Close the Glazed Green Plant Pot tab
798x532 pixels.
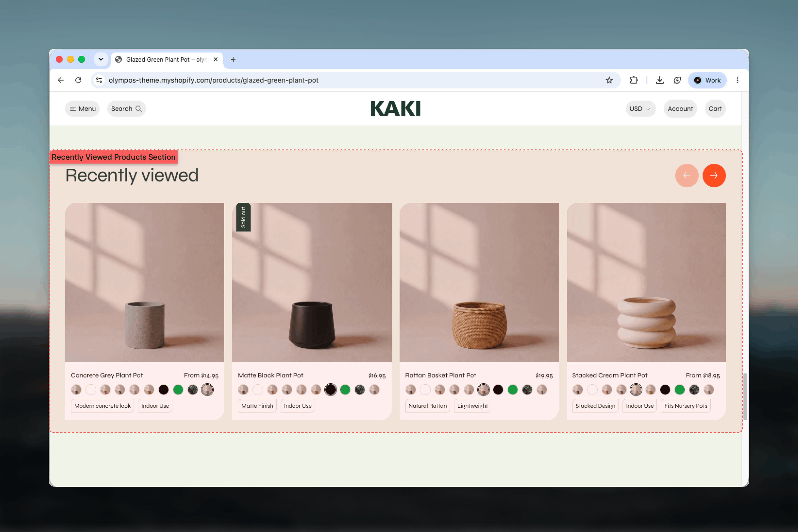(215, 59)
